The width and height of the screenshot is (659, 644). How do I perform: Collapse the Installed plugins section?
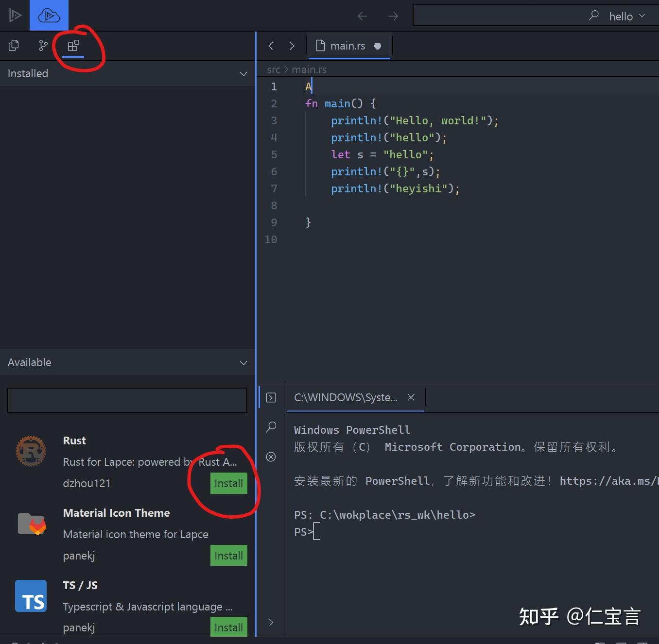243,73
